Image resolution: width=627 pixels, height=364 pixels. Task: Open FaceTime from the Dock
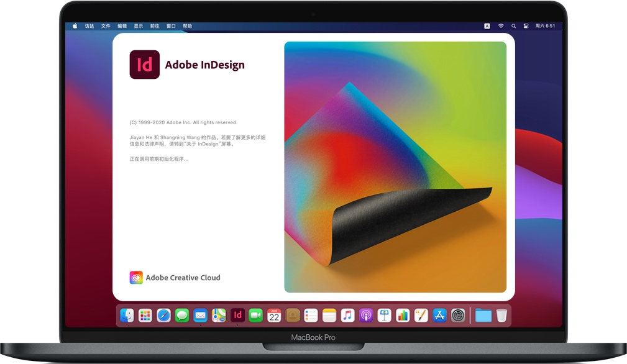pos(255,316)
